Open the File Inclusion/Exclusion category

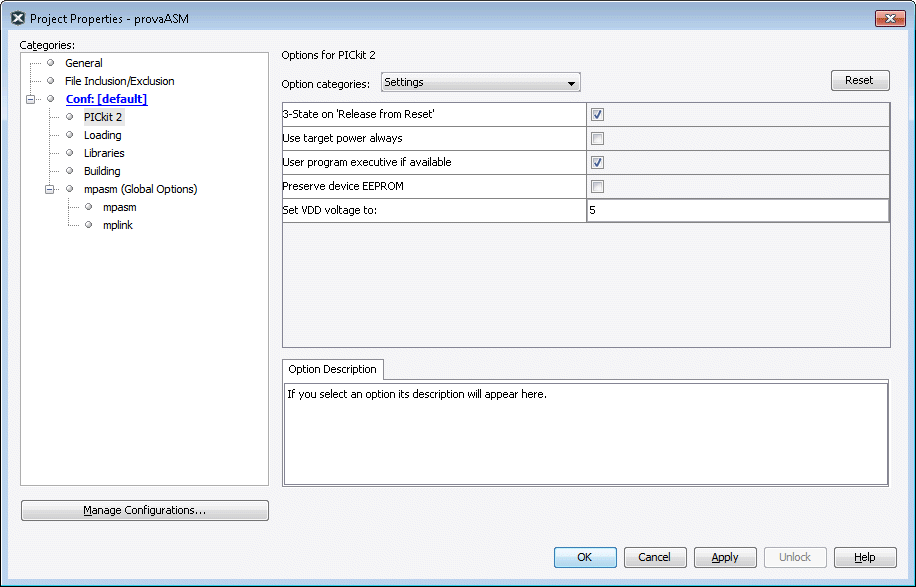pos(119,81)
